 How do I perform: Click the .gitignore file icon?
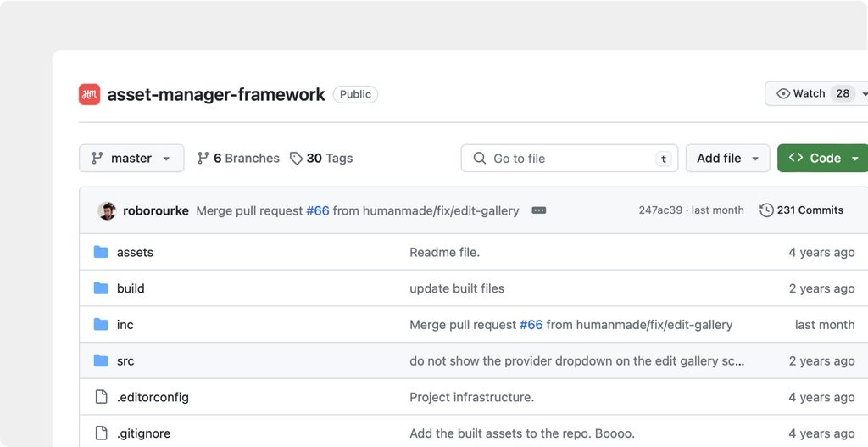tap(101, 433)
